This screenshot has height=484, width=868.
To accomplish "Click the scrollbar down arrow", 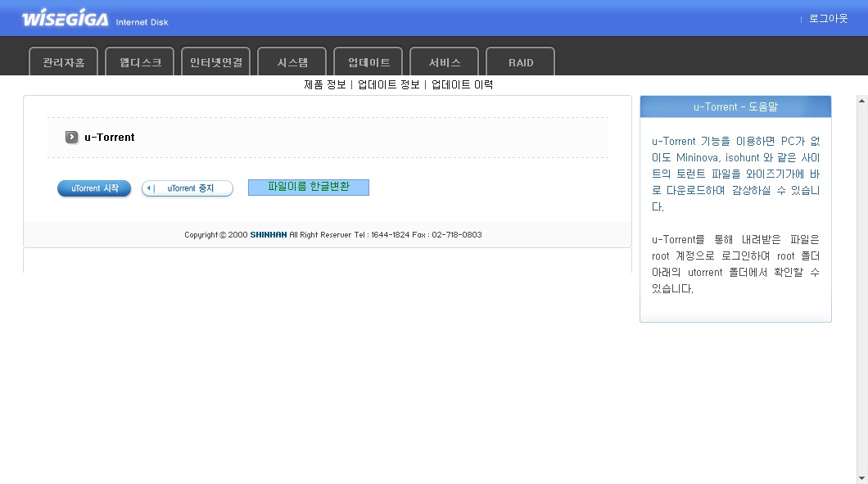I will [861, 477].
